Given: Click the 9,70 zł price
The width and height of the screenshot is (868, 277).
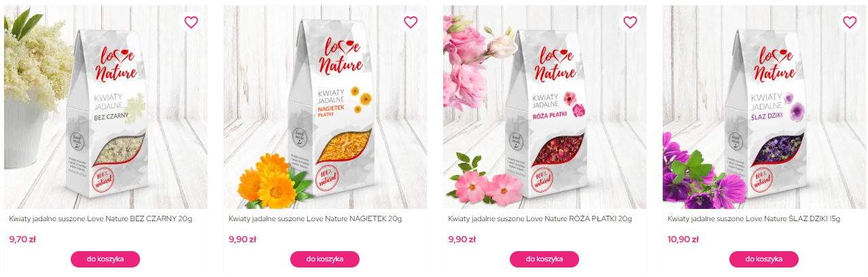Looking at the screenshot, I should 22,239.
